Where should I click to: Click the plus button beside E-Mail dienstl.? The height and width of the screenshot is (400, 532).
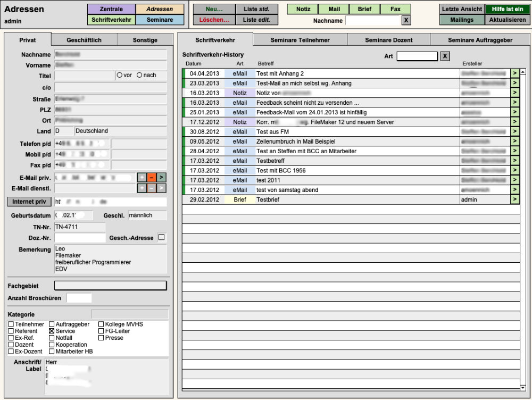pos(142,188)
